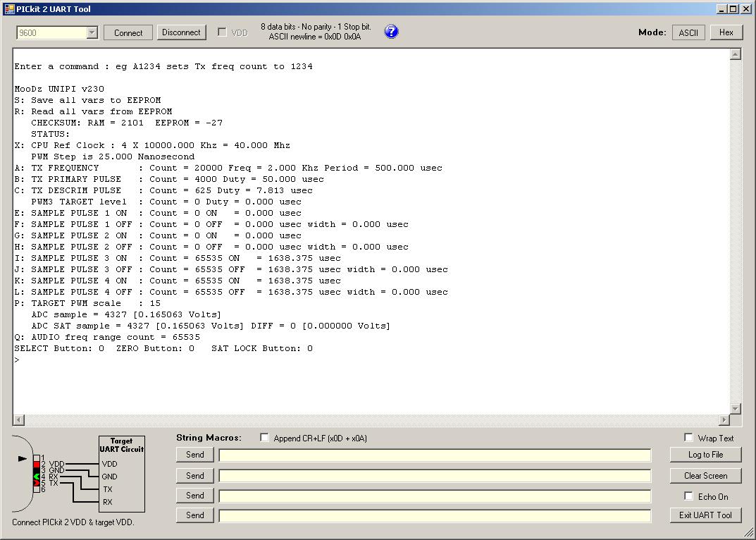Click the PICkit 2 title bar app icon
Screen dimensions: 756x540
[x=9, y=9]
